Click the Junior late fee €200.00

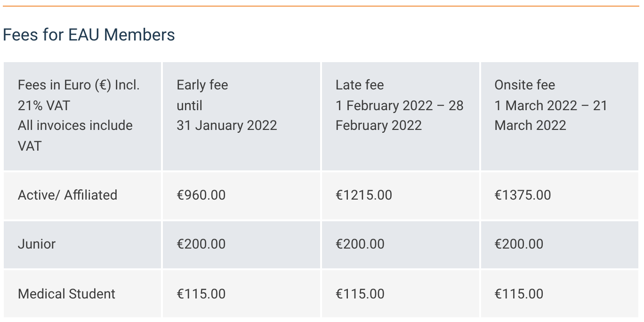pyautogui.click(x=360, y=244)
